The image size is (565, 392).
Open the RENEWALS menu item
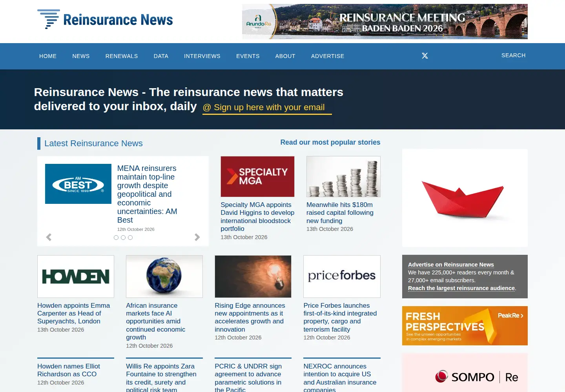[x=122, y=56]
